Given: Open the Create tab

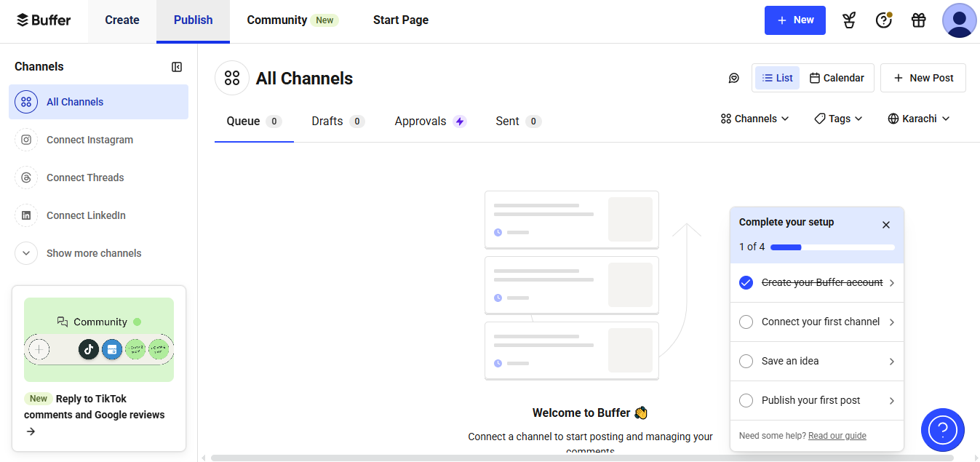Looking at the screenshot, I should 122,20.
